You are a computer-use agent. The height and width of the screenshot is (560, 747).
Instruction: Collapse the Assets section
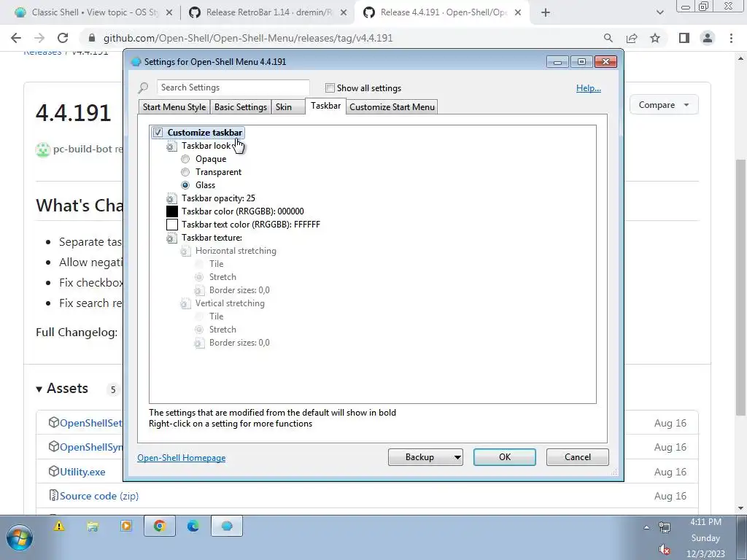click(39, 389)
